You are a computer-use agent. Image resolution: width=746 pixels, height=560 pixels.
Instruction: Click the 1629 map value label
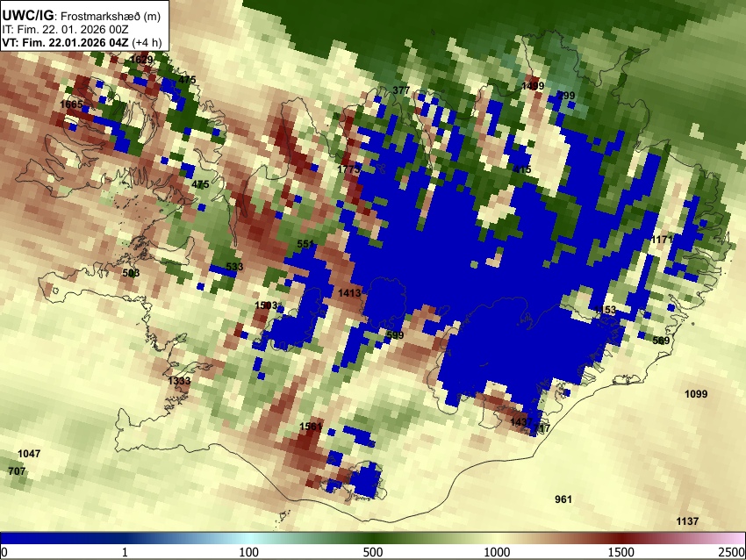pos(141,60)
